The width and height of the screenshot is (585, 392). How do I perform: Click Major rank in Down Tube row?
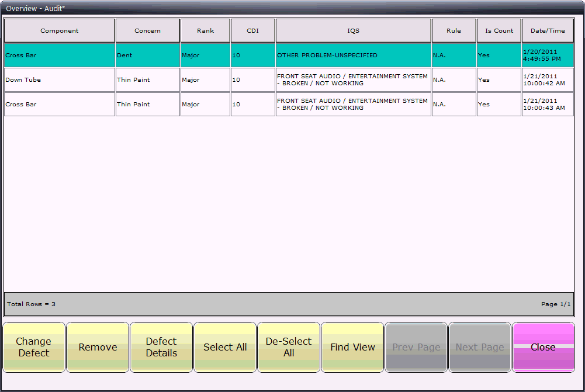(x=205, y=80)
